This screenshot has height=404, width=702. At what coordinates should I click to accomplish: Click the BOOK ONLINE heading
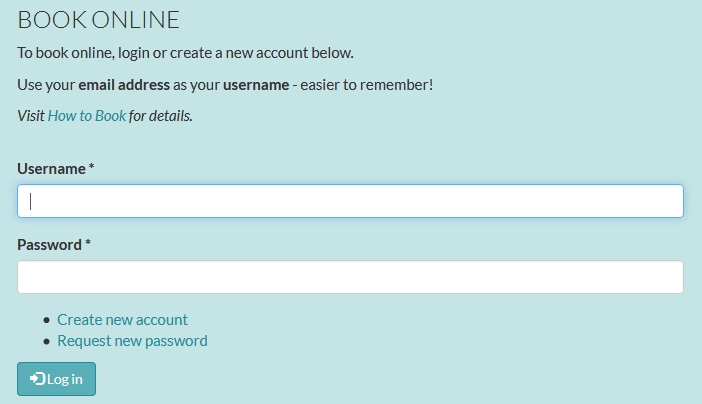point(98,20)
